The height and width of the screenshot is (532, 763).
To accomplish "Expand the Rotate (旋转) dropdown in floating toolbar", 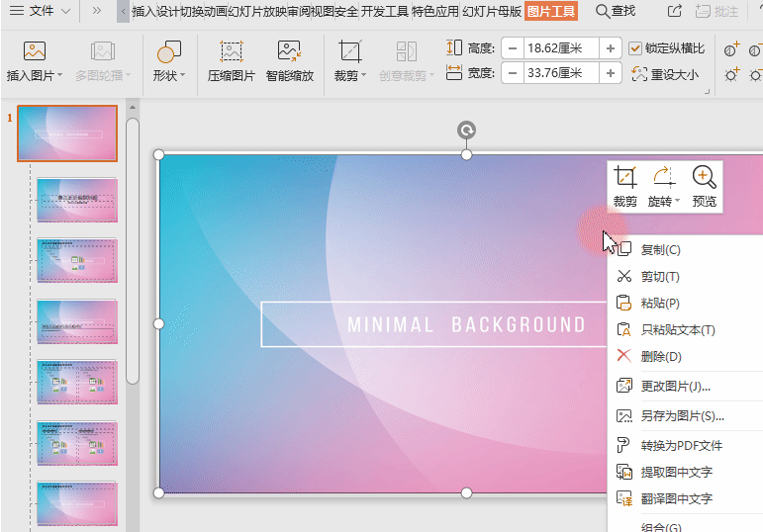I will point(678,202).
